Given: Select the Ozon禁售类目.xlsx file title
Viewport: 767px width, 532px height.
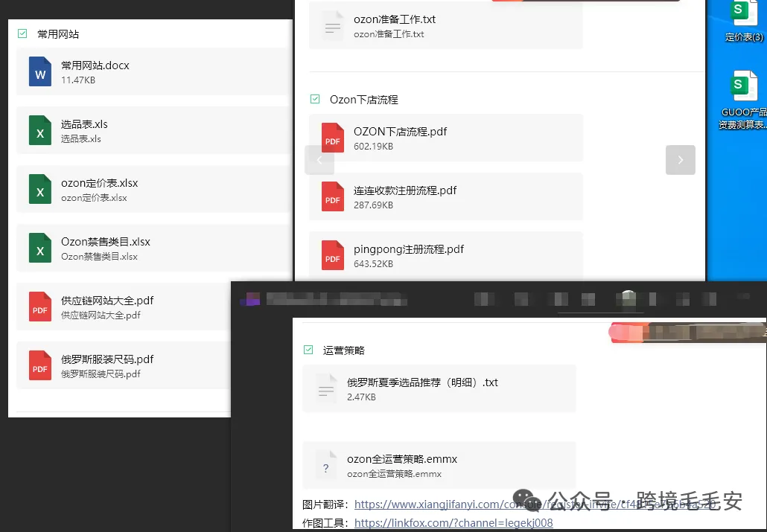Looking at the screenshot, I should click(106, 242).
